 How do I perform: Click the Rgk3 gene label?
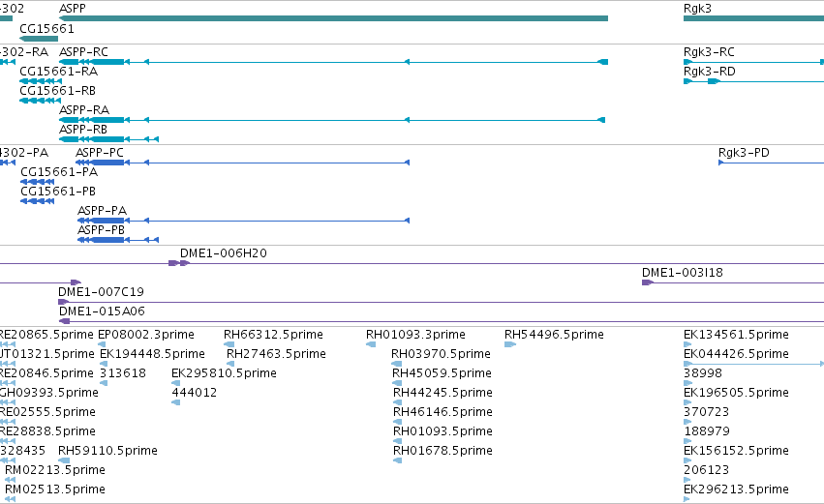[x=697, y=9]
